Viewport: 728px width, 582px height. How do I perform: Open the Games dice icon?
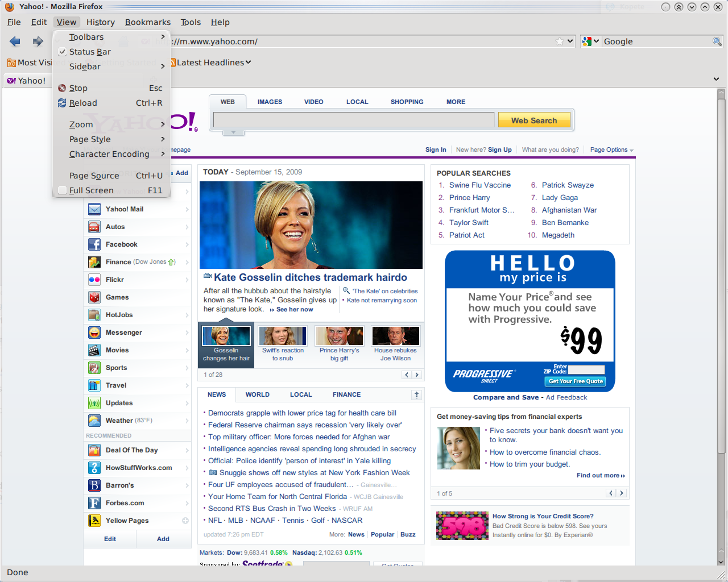pos(94,297)
